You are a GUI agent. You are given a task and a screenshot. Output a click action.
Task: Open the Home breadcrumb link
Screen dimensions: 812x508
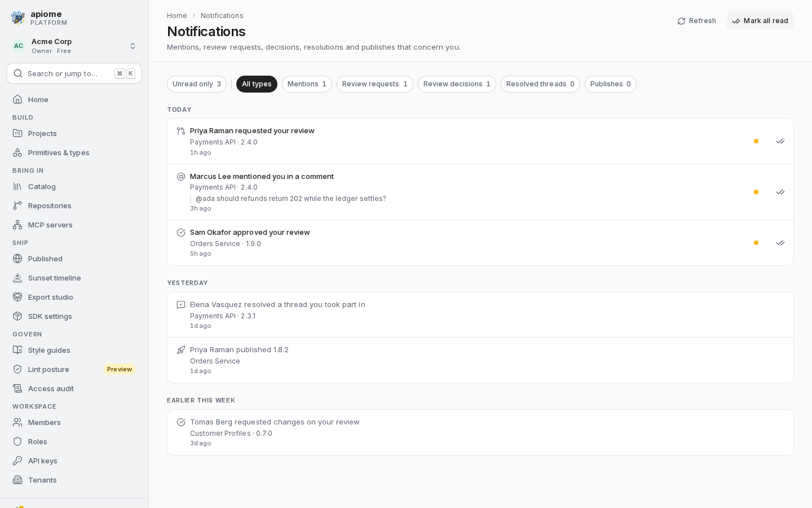[177, 16]
